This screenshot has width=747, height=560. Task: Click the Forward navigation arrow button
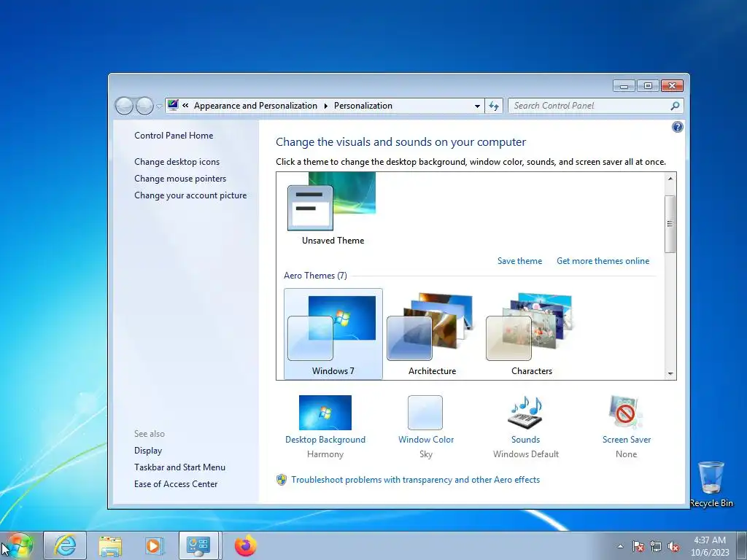144,106
